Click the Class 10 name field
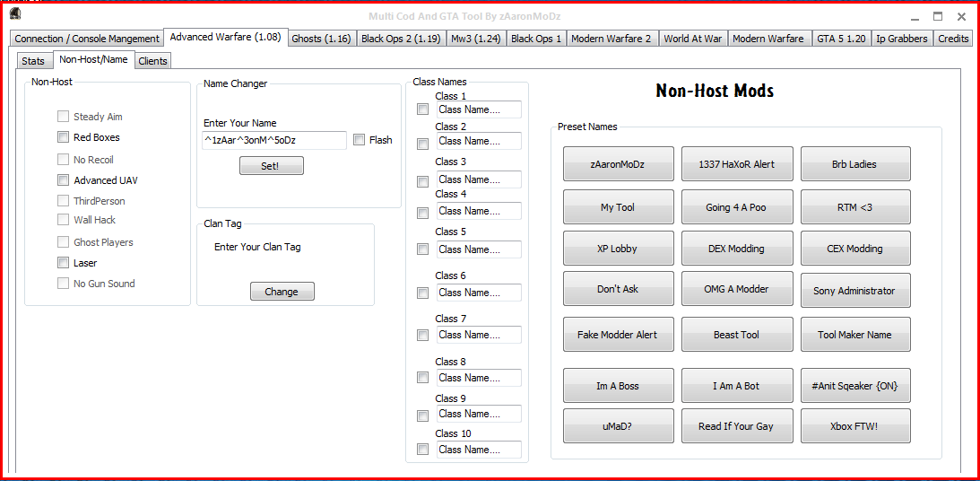This screenshot has height=481, width=980. click(x=479, y=450)
